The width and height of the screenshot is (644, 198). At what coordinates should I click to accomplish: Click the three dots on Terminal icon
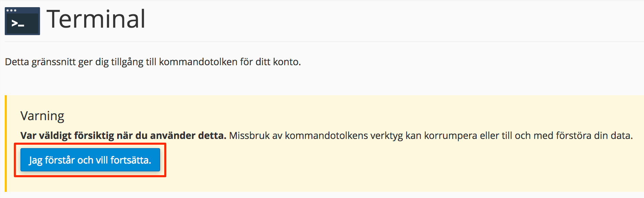(x=11, y=11)
